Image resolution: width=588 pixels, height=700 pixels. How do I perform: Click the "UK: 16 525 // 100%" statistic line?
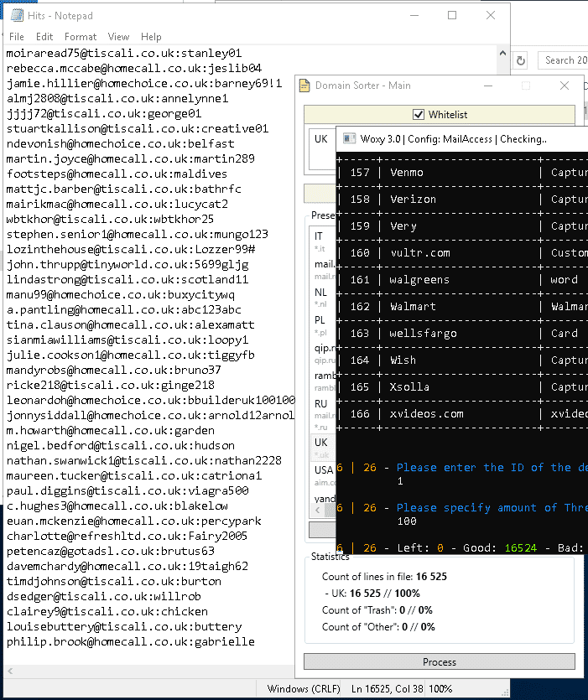tap(372, 594)
